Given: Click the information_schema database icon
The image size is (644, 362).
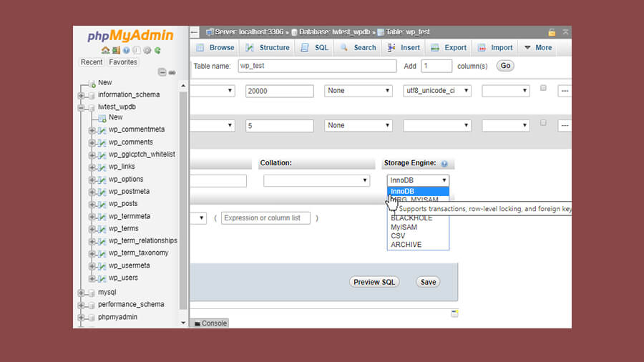Looking at the screenshot, I should coord(92,96).
